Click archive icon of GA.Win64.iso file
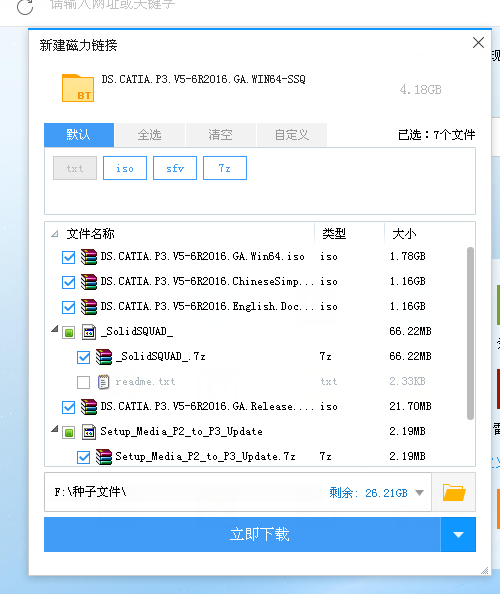Viewport: 500px width, 594px height. pyautogui.click(x=89, y=256)
